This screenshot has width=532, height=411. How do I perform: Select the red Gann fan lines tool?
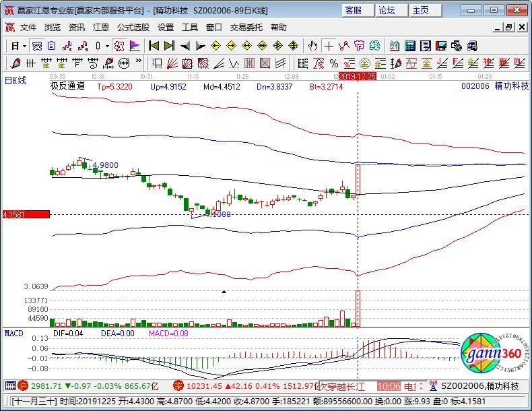(172, 63)
